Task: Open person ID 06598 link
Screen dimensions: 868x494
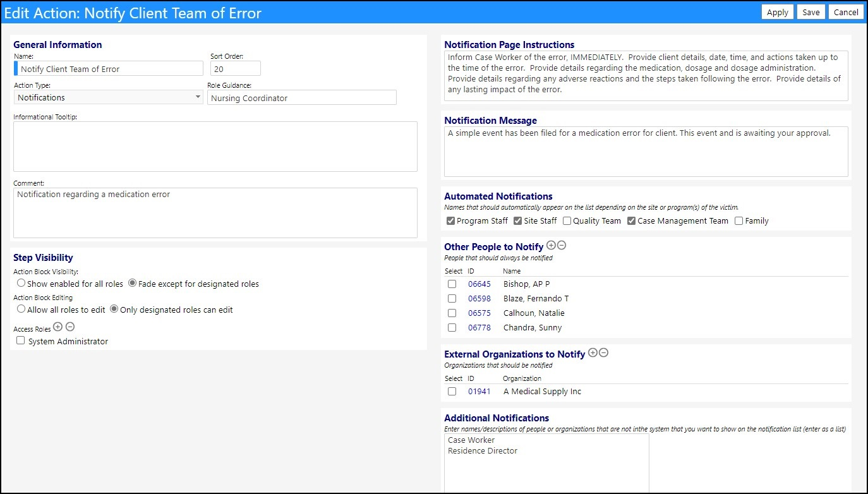Action: tap(479, 299)
